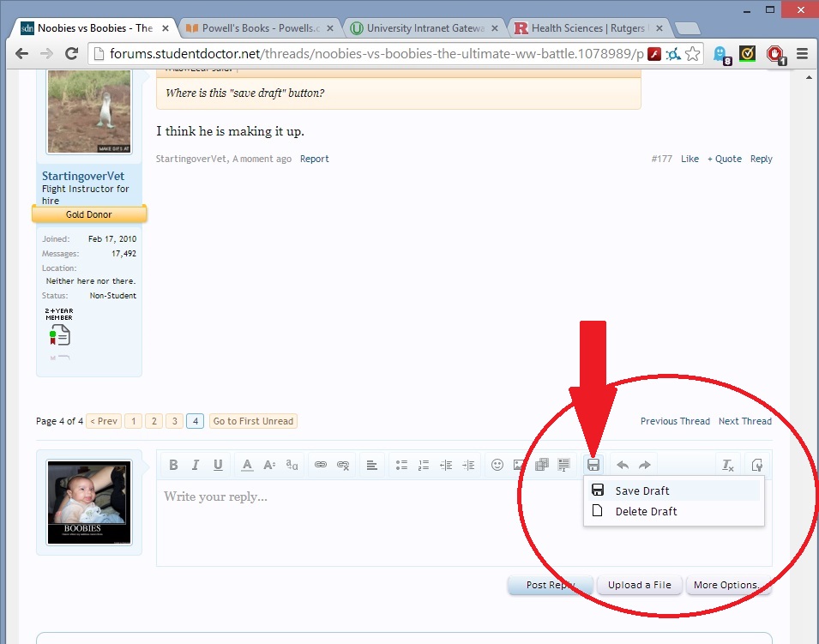Image resolution: width=819 pixels, height=644 pixels.
Task: Open More Options for the reply
Action: coord(728,585)
